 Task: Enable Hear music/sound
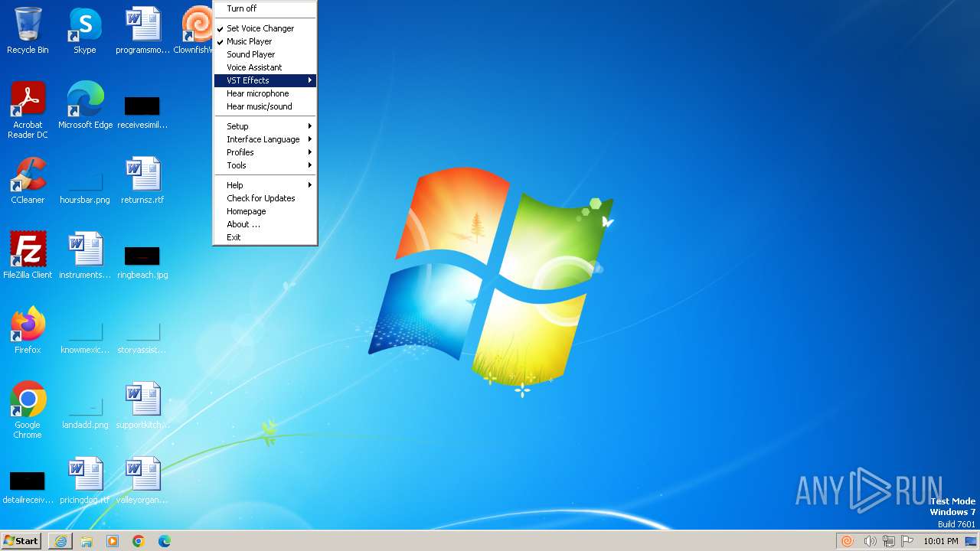tap(265, 106)
